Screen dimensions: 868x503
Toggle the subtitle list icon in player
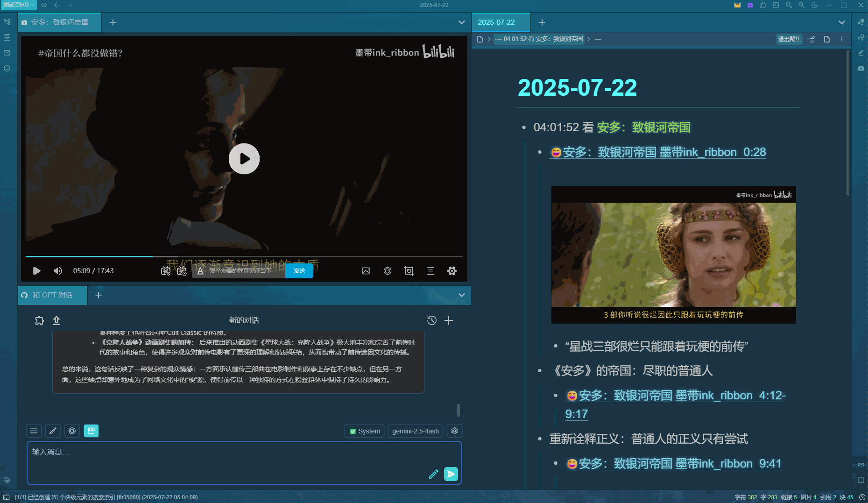pos(430,271)
